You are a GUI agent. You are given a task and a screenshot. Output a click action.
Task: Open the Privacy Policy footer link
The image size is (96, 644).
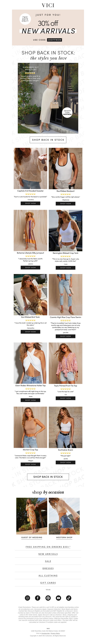(x=55, y=633)
